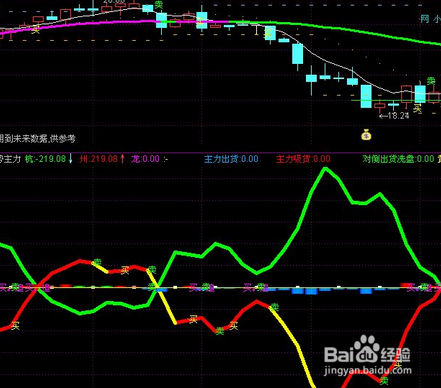441x388 pixels.
Task: Click the yellow money bag signal icon
Action: 366,135
